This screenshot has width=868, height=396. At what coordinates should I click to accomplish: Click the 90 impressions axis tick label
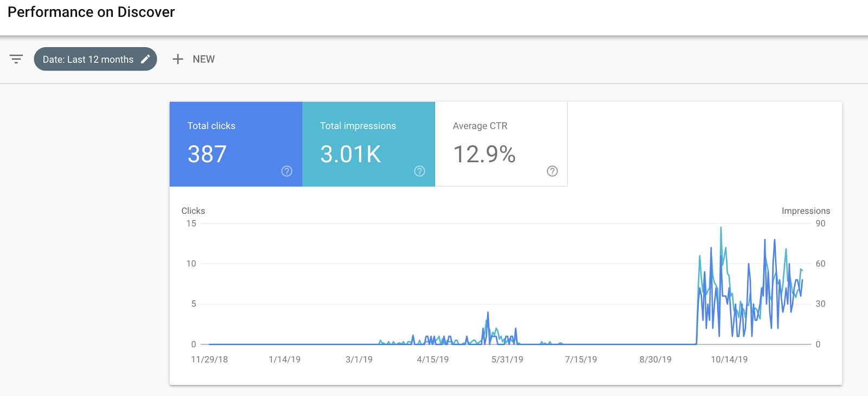click(x=820, y=223)
